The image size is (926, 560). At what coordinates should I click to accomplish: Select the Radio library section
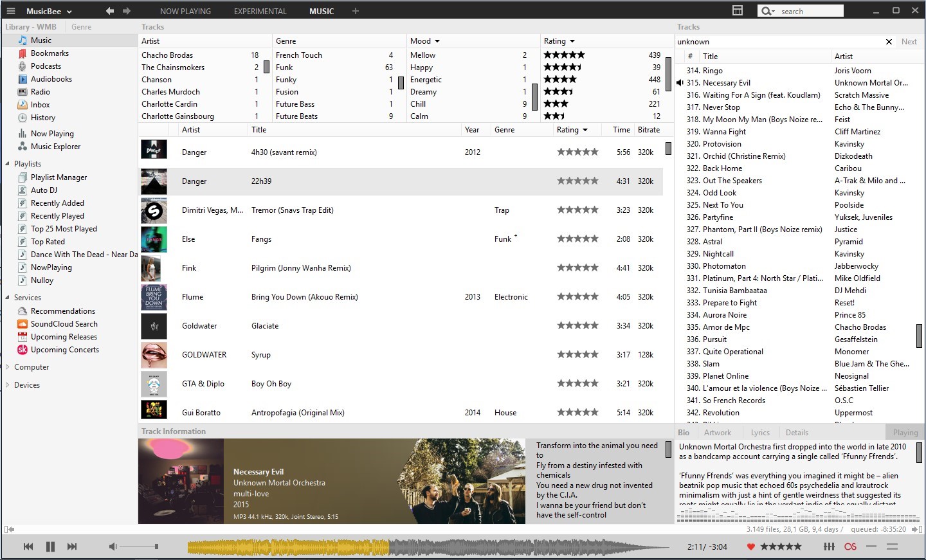[x=41, y=92]
